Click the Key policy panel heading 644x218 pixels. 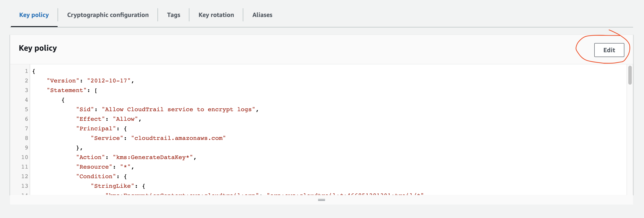click(x=38, y=48)
